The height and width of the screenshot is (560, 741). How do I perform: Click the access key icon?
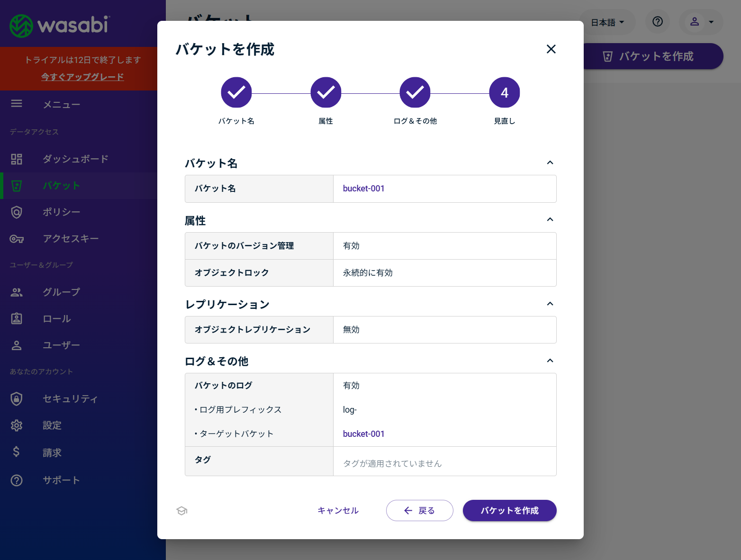coord(17,239)
